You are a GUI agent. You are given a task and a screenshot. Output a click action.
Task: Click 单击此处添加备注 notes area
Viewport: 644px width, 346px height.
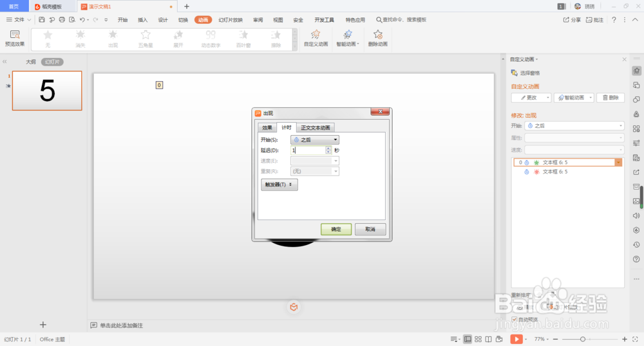[x=122, y=325]
